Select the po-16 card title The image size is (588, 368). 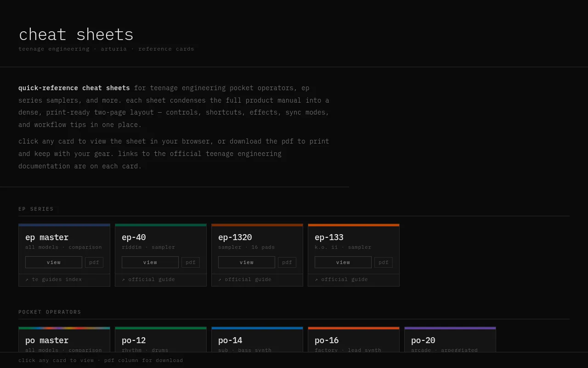327,340
